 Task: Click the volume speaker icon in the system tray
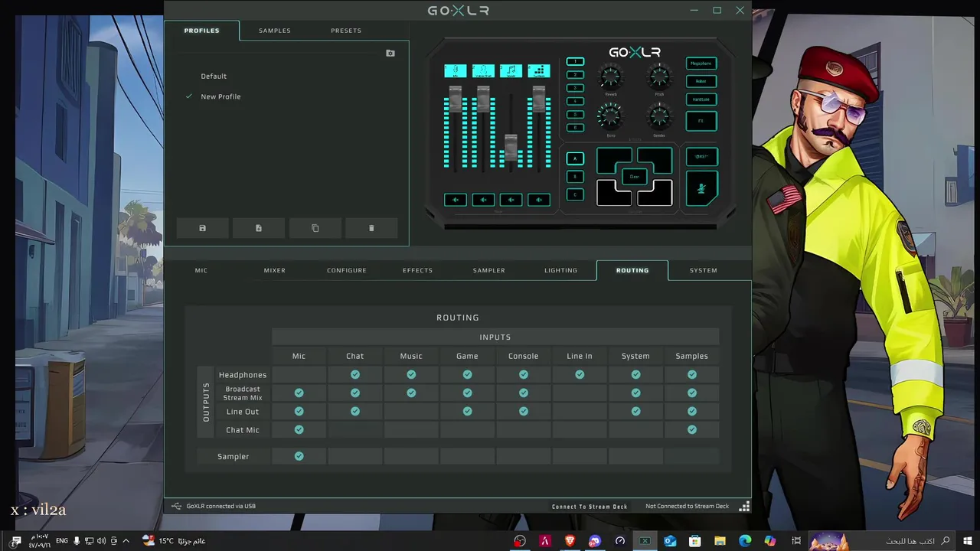click(101, 541)
